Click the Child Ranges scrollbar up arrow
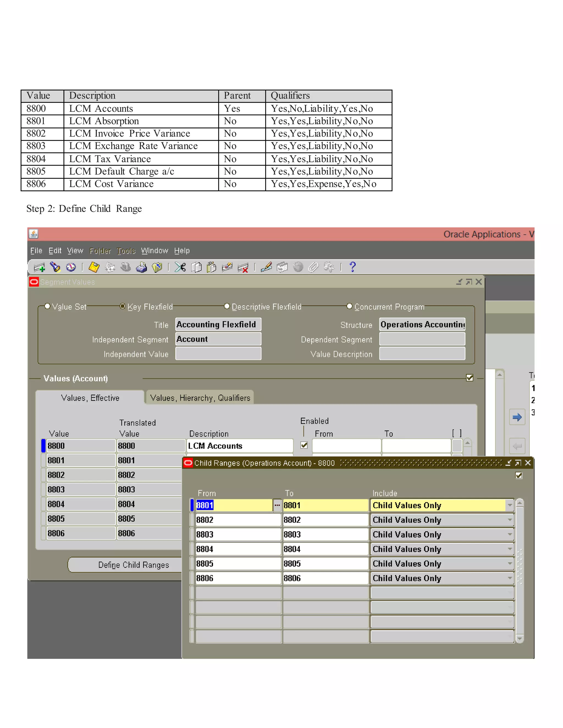The width and height of the screenshot is (563, 728). point(520,503)
